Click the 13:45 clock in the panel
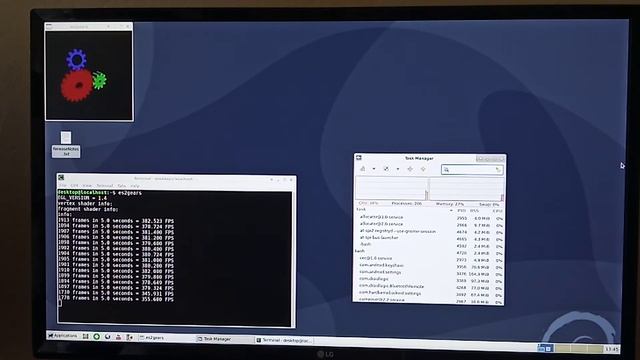This screenshot has width=640, height=360. point(612,349)
